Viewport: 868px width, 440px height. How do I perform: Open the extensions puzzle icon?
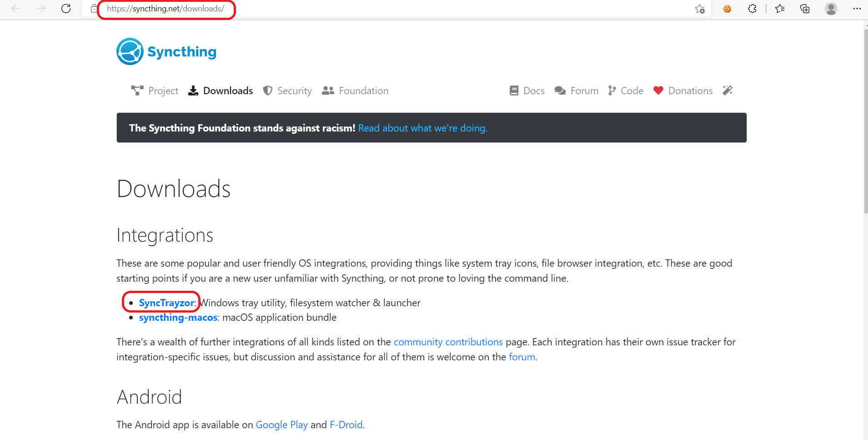click(752, 9)
